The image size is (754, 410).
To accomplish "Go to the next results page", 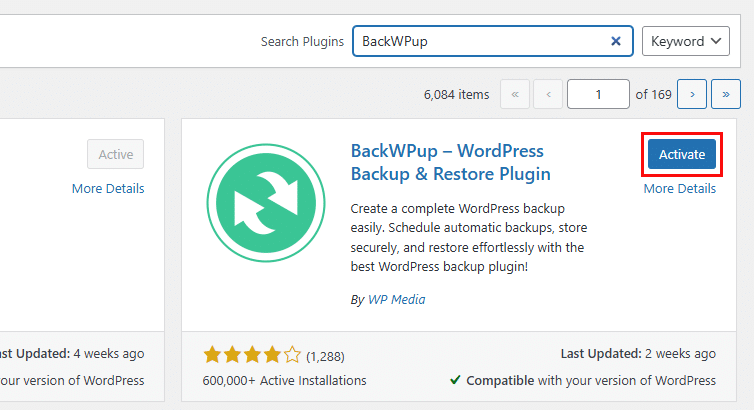I will 692,94.
